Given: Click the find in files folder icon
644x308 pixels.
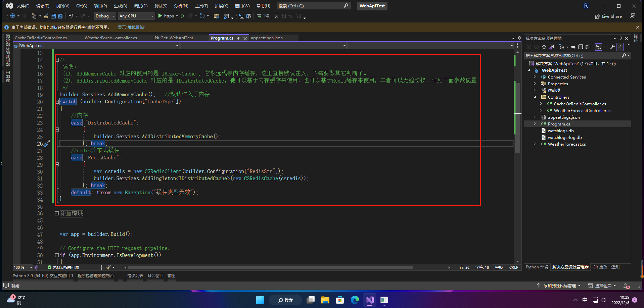Looking at the screenshot, I should (x=216, y=16).
